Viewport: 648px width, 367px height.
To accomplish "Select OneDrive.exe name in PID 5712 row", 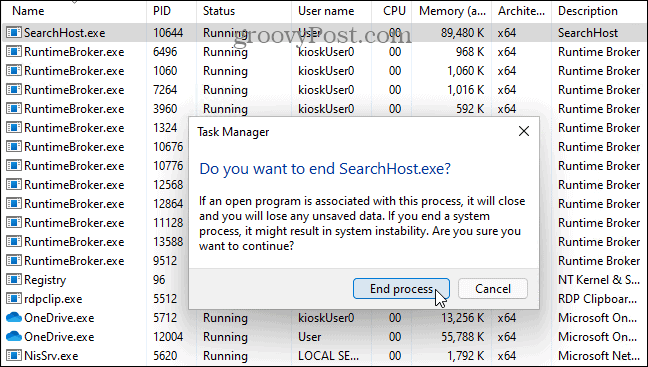I will [59, 318].
